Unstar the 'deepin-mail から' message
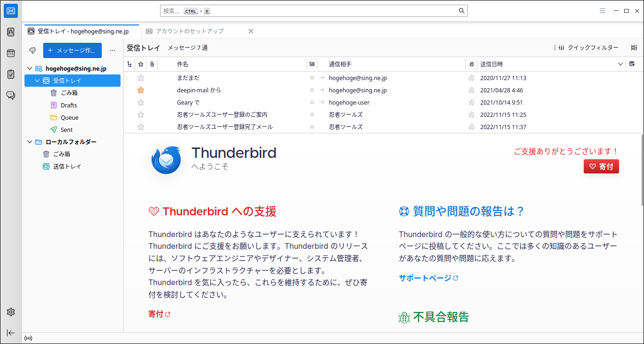The image size is (644, 344). [x=141, y=90]
